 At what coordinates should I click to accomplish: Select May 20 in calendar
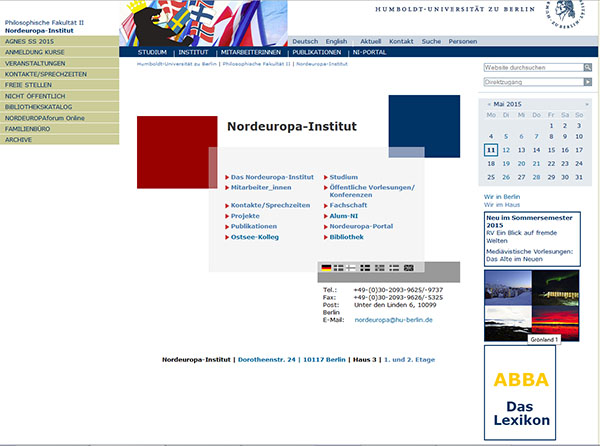coord(521,164)
